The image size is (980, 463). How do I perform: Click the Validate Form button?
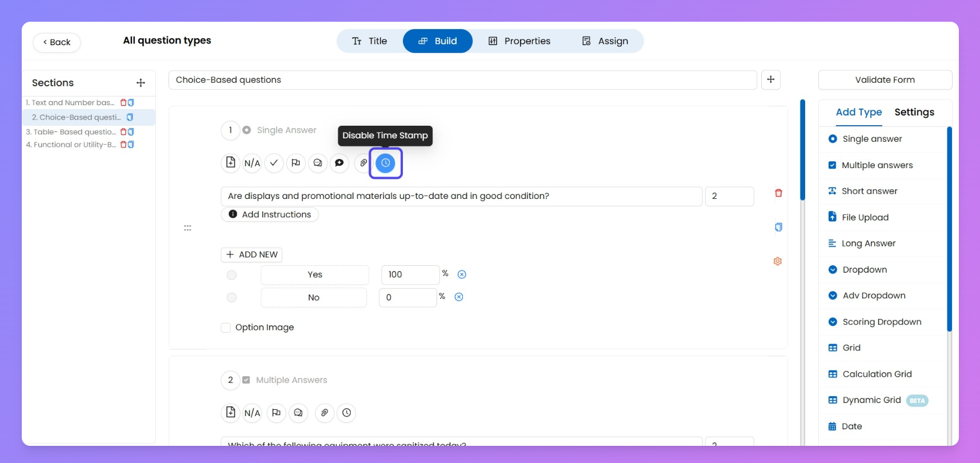[x=885, y=80]
